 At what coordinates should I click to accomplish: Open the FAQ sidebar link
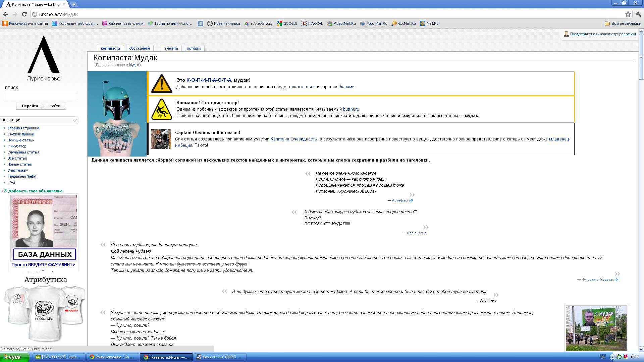click(x=11, y=182)
